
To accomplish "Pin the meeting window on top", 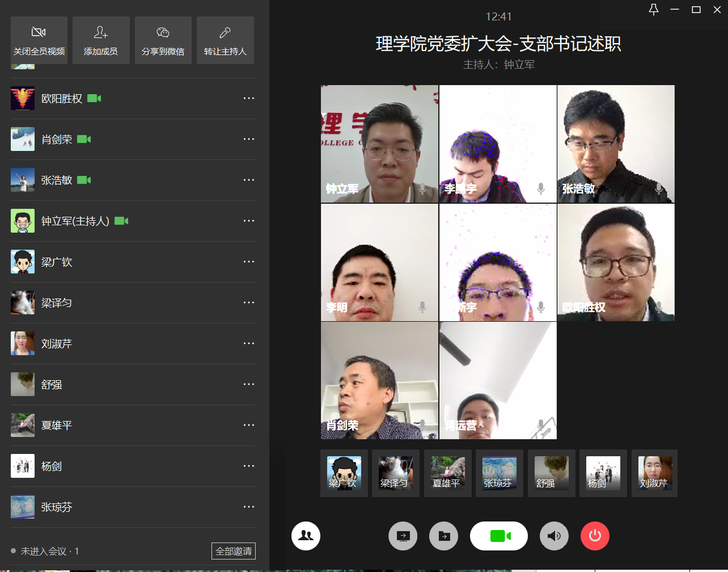I will [653, 10].
